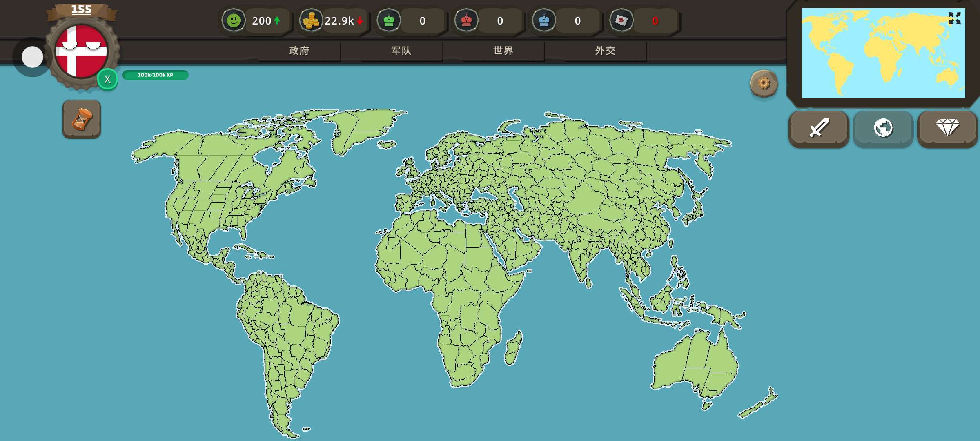Open the sword battle mode button
Image resolution: width=980 pixels, height=441 pixels.
tap(819, 128)
